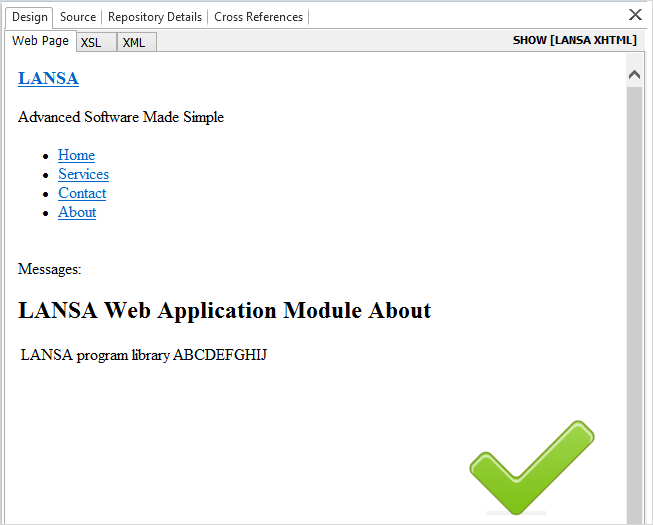
Task: Click the scroll up arrow
Action: [634, 75]
